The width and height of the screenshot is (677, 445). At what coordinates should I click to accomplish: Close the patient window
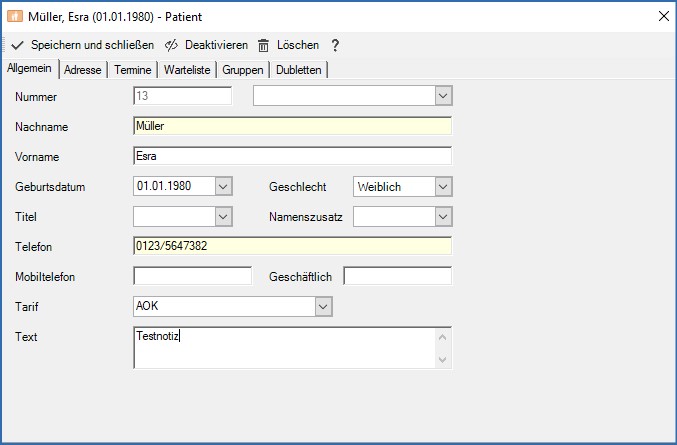tap(664, 16)
